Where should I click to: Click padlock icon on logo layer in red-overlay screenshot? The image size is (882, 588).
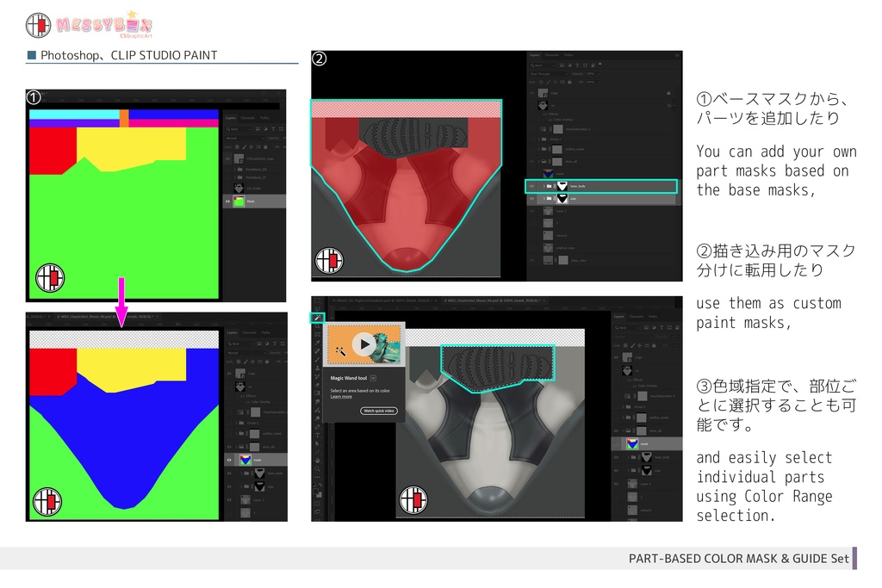pyautogui.click(x=668, y=93)
